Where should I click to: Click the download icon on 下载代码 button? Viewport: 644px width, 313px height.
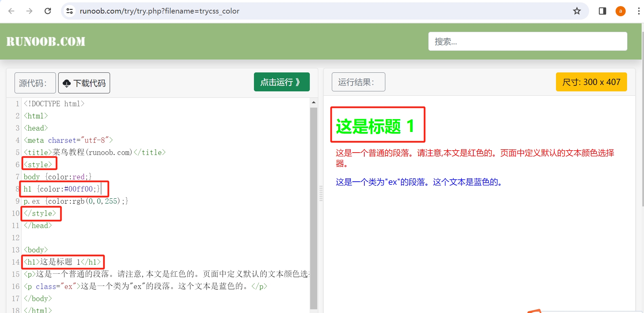[67, 83]
